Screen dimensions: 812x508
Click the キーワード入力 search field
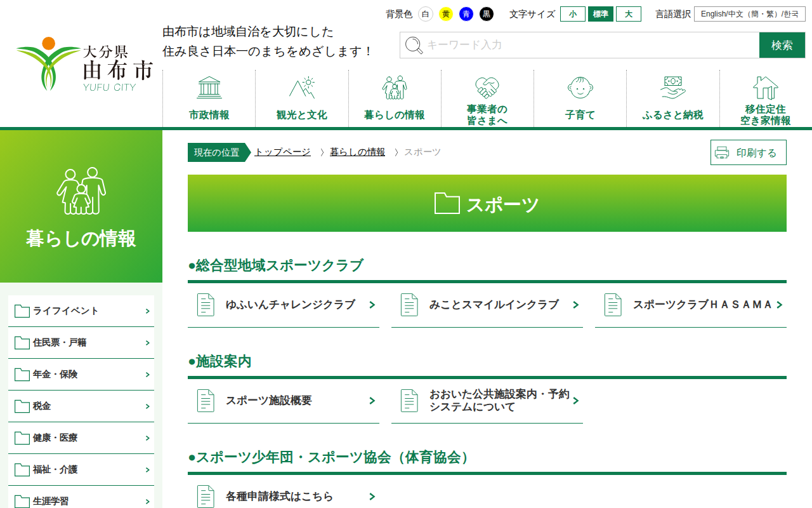click(x=580, y=45)
